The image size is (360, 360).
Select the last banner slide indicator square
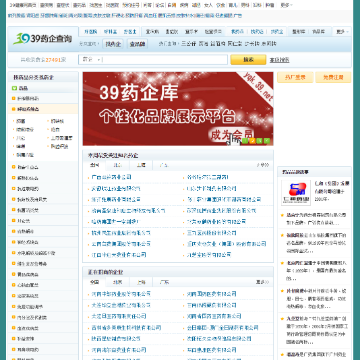[x=267, y=141]
